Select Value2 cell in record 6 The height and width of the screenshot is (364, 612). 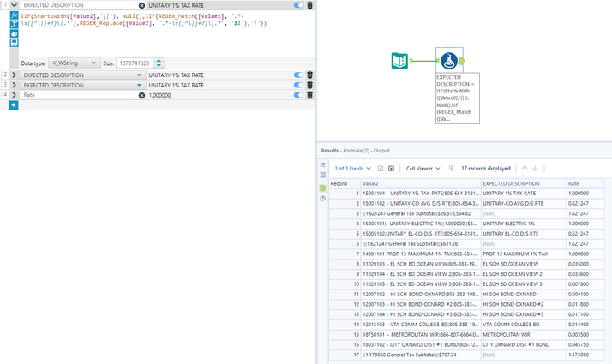421,244
